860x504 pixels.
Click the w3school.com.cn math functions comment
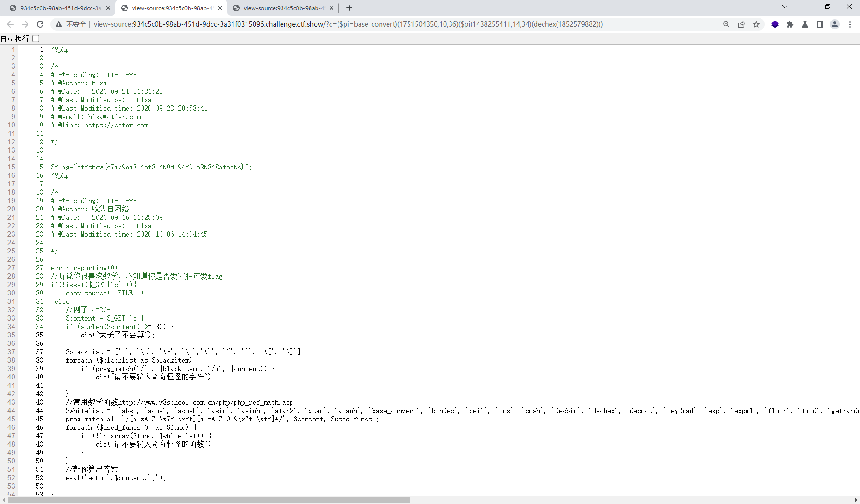(180, 402)
